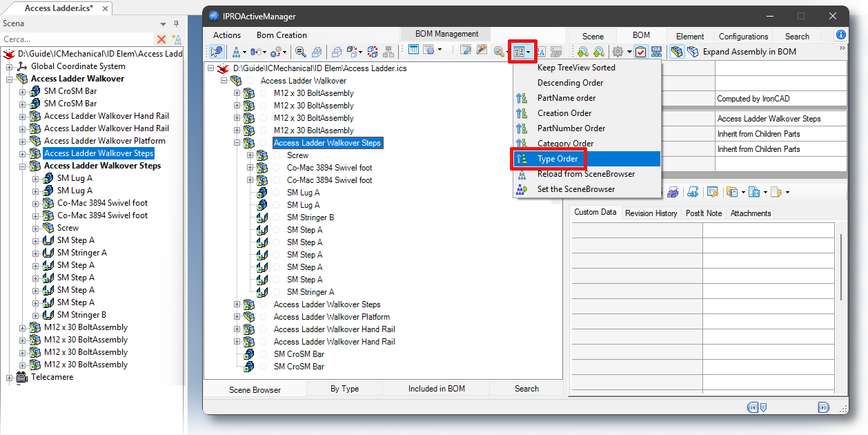Click the blue information icon
Image resolution: width=868 pixels, height=435 pixels.
pos(840,35)
